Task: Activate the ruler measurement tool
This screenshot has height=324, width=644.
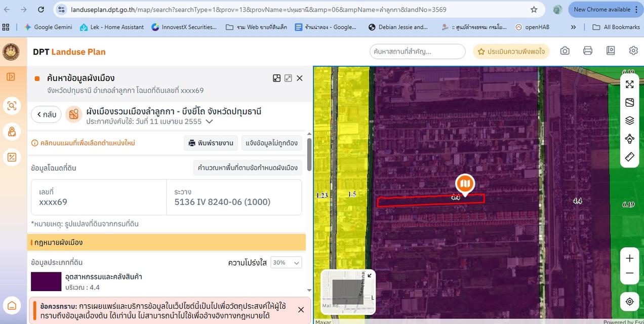Action: coord(630,157)
